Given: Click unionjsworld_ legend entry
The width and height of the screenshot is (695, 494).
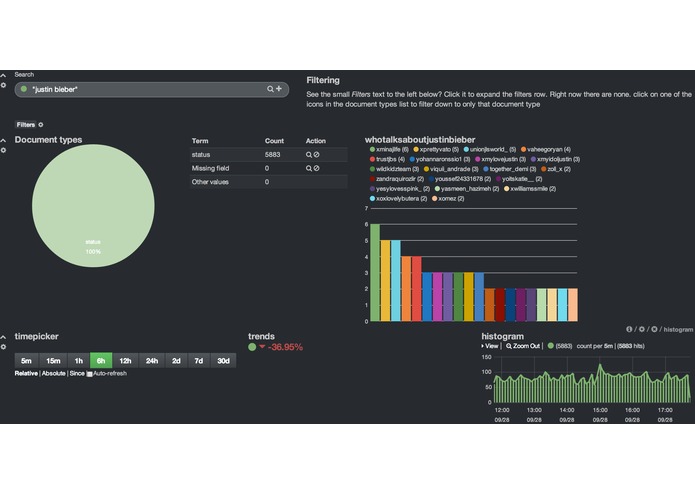Looking at the screenshot, I should click(x=490, y=150).
